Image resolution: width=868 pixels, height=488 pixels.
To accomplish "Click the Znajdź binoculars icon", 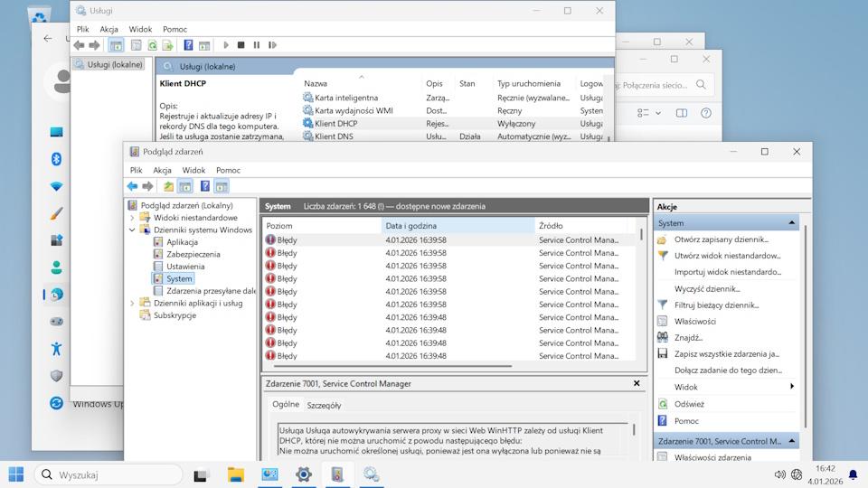I will coord(662,338).
